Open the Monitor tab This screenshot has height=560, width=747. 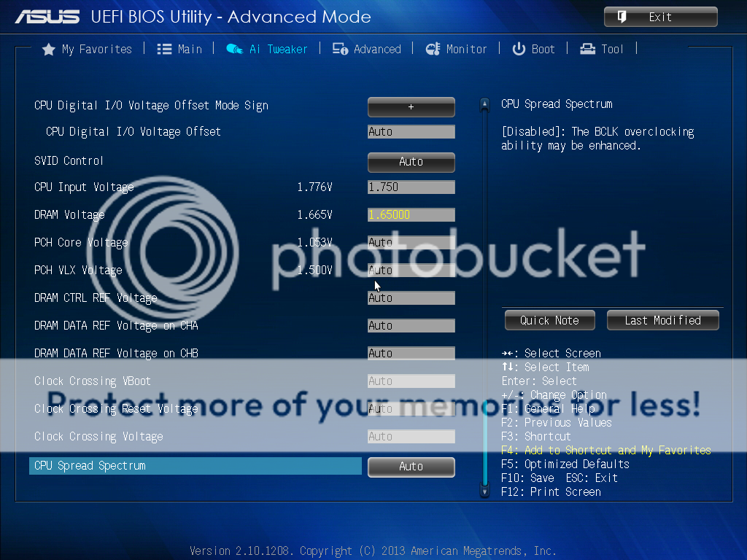point(466,50)
